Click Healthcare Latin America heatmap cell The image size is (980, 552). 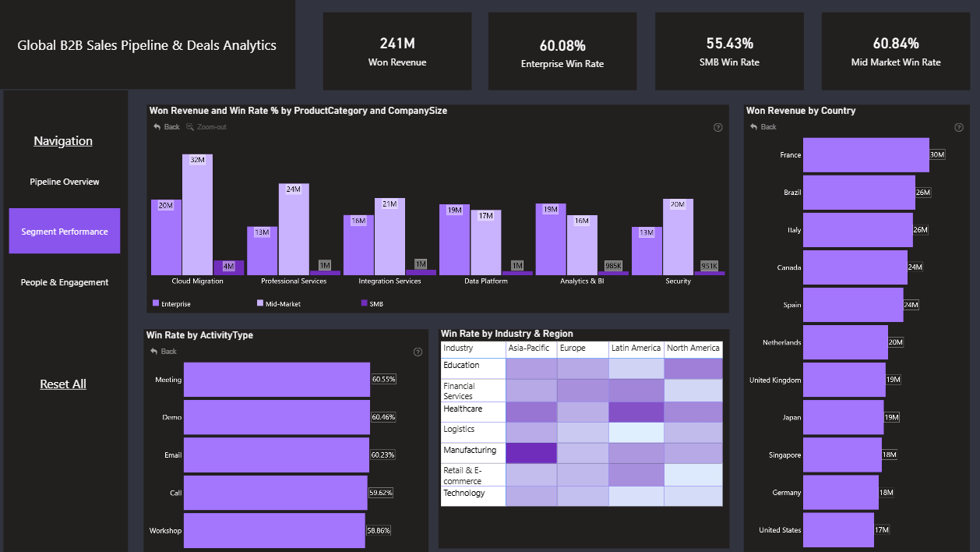[x=636, y=412]
